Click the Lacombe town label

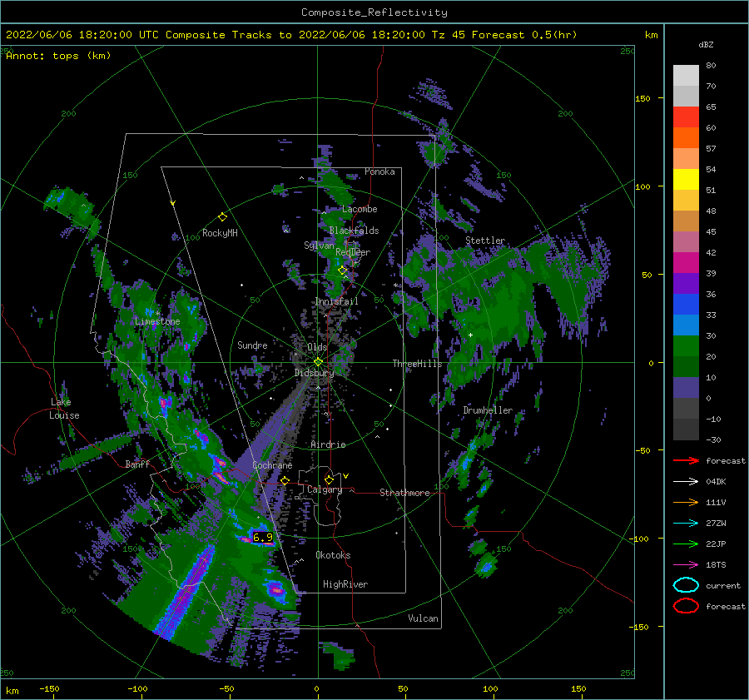[360, 209]
